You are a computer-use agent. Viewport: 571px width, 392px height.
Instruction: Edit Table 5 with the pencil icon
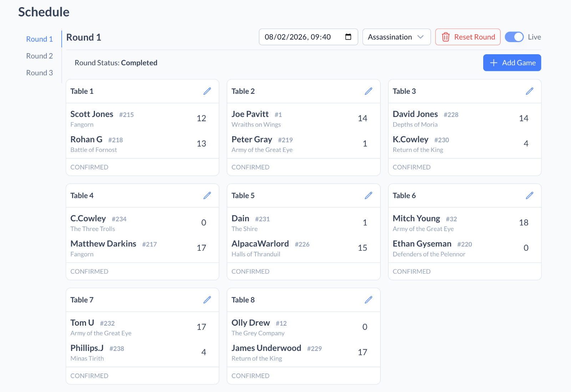[368, 195]
